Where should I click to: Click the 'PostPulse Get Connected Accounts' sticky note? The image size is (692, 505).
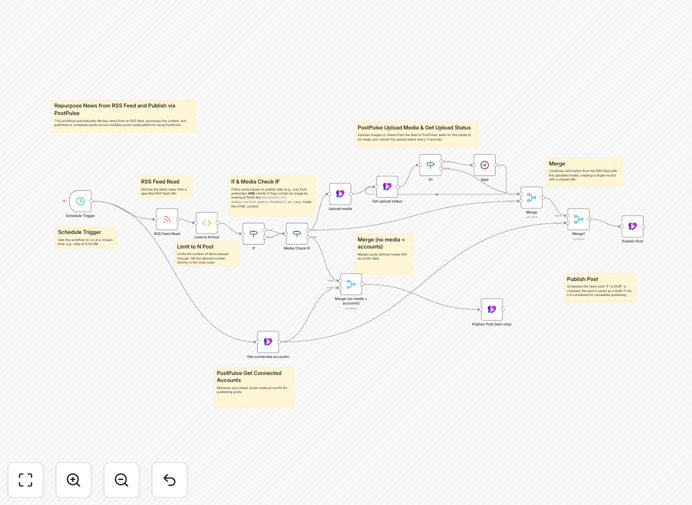click(x=253, y=387)
